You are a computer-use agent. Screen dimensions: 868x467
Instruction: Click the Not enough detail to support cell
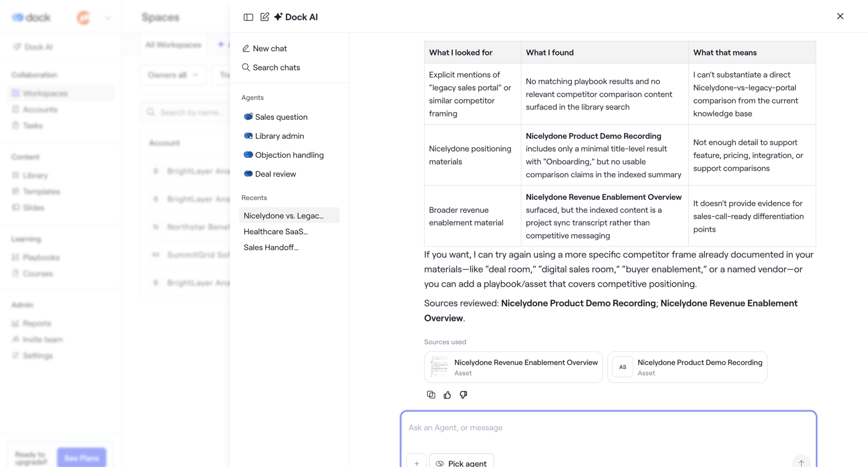(752, 155)
